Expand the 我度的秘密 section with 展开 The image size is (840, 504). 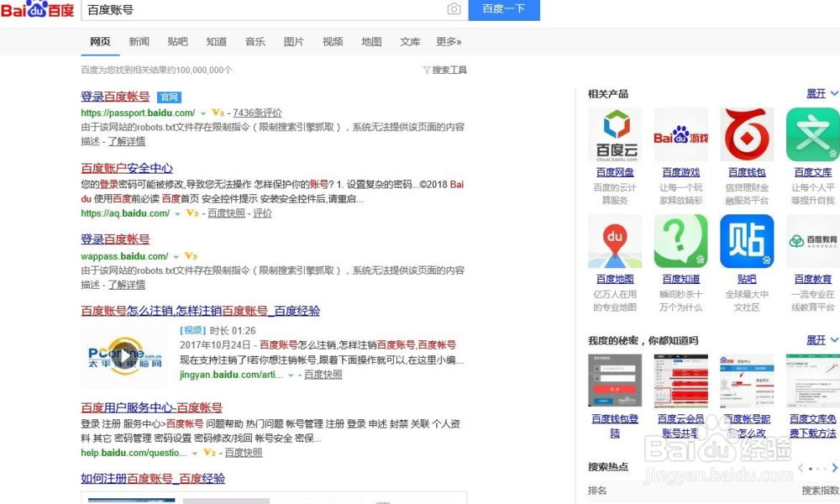pyautogui.click(x=822, y=340)
